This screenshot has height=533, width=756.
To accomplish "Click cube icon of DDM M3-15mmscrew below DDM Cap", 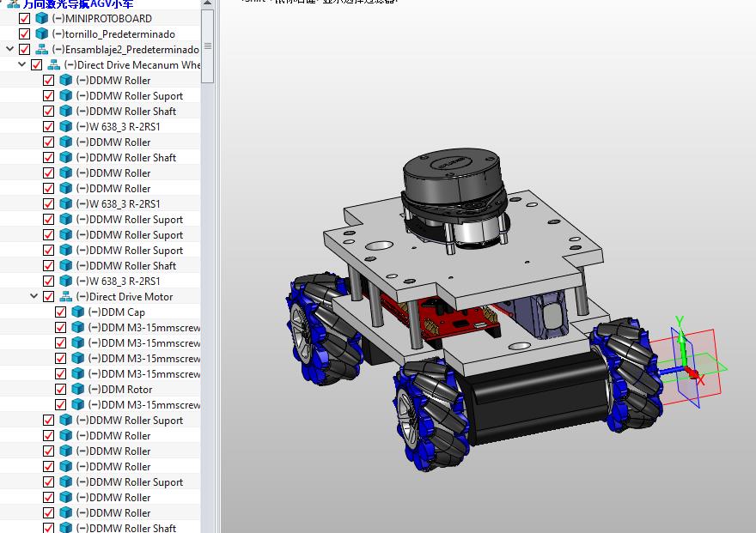I will click(x=78, y=327).
